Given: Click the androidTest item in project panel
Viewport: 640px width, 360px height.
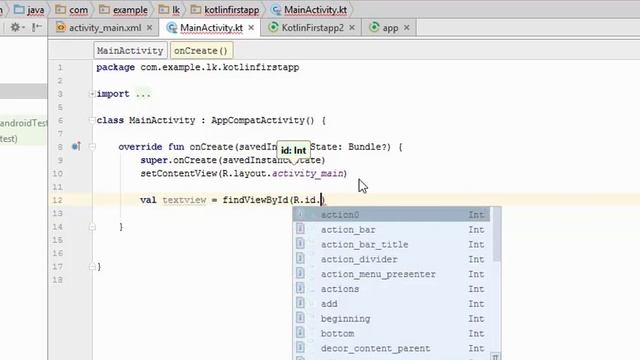Looking at the screenshot, I should point(23,123).
